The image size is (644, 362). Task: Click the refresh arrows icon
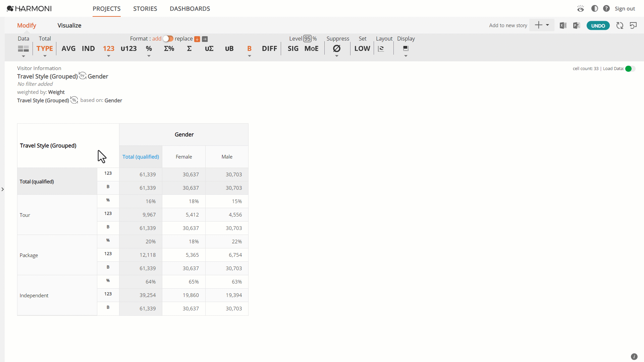pyautogui.click(x=620, y=25)
